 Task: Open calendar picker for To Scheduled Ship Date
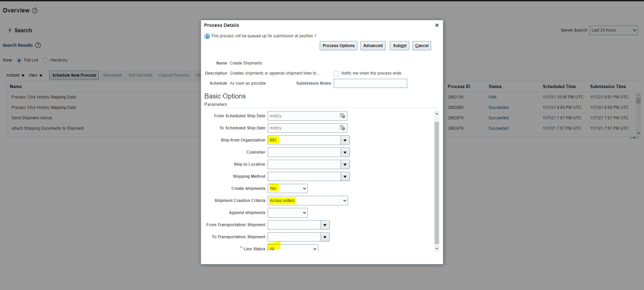[x=342, y=128]
